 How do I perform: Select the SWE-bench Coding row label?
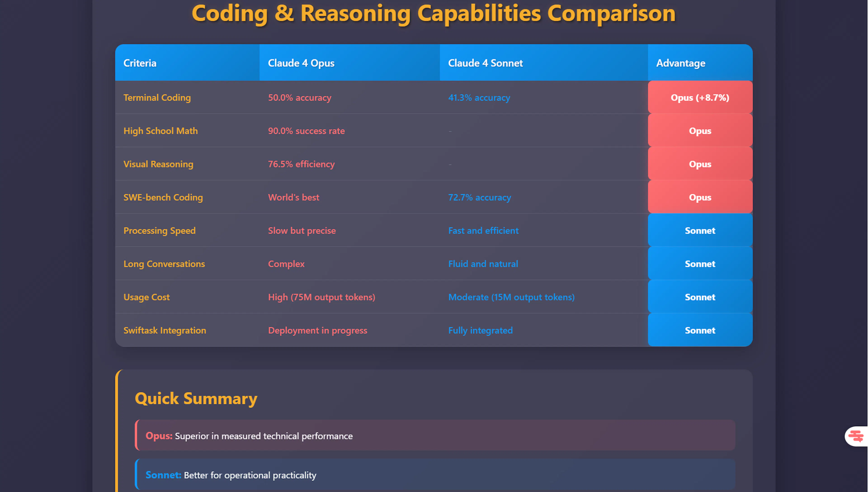[x=163, y=197]
